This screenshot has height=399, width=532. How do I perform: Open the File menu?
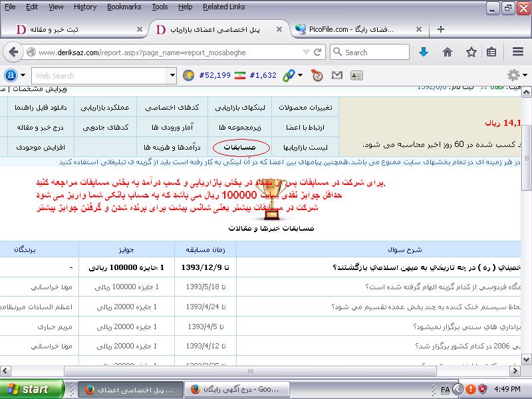tap(10, 7)
